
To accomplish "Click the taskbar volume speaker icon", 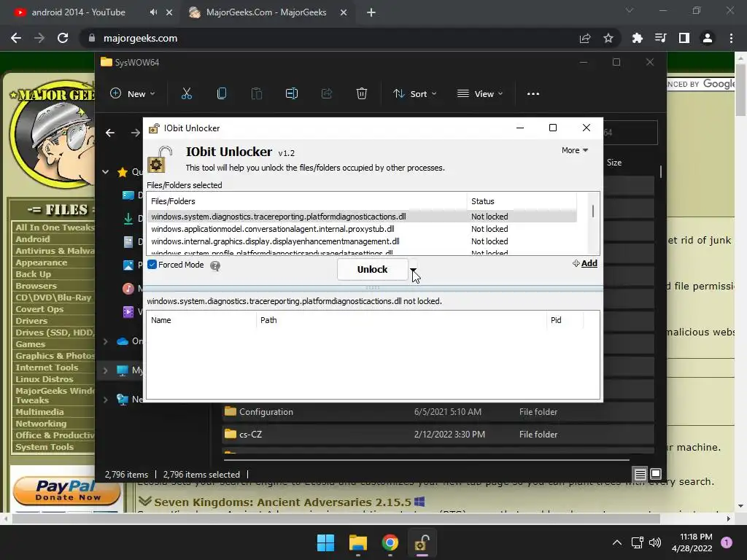I will [655, 542].
